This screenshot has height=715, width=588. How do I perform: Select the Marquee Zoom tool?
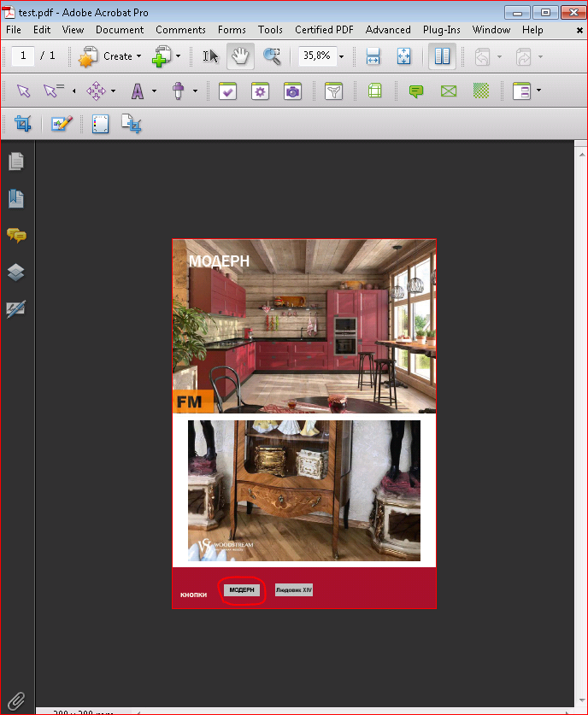click(272, 56)
